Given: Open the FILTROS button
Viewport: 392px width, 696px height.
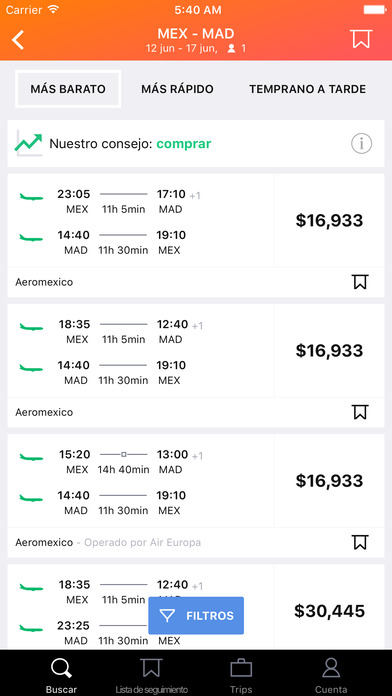Looking at the screenshot, I should pyautogui.click(x=196, y=616).
